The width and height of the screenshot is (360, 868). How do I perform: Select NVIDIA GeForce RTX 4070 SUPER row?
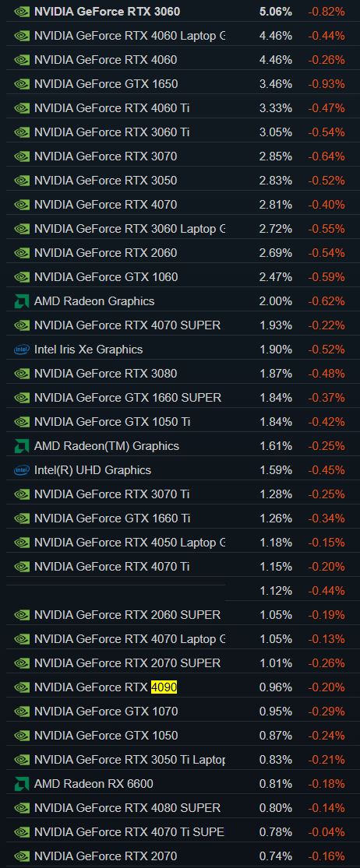[180, 325]
